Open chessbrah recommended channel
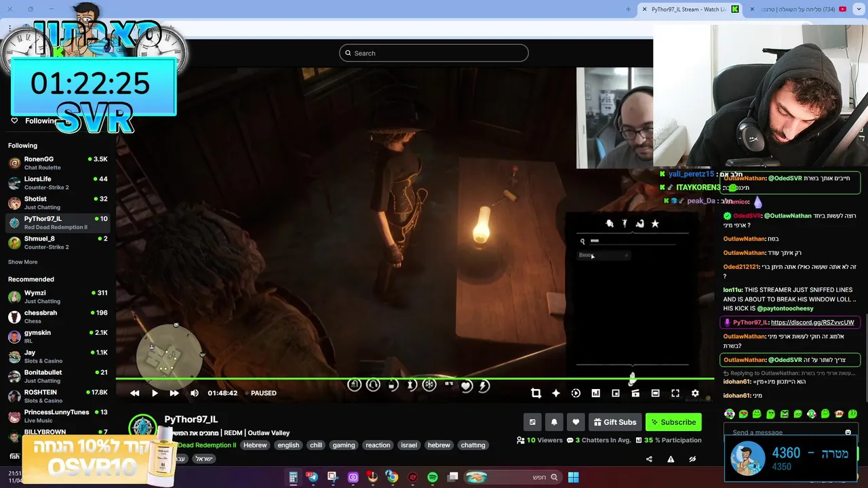The image size is (868, 488). click(58, 317)
